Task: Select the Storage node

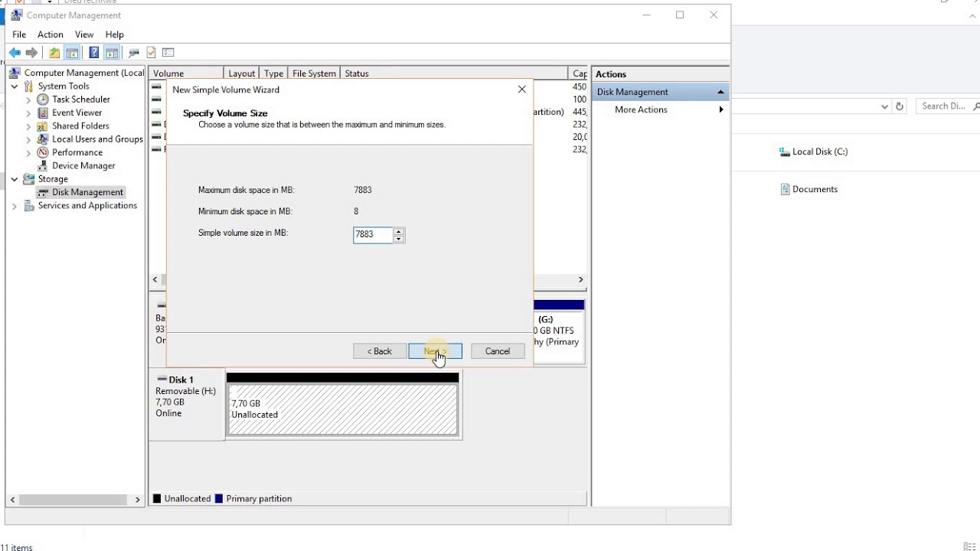Action: pyautogui.click(x=53, y=179)
